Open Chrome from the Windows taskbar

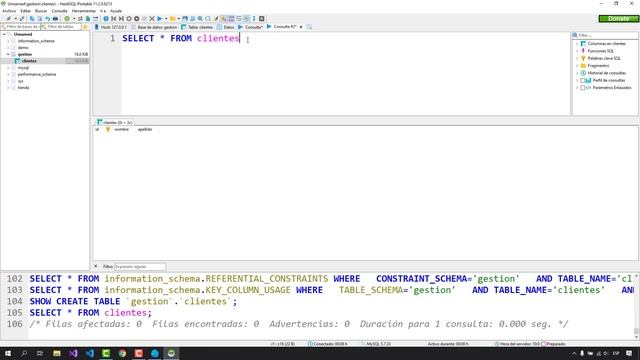pos(122,353)
